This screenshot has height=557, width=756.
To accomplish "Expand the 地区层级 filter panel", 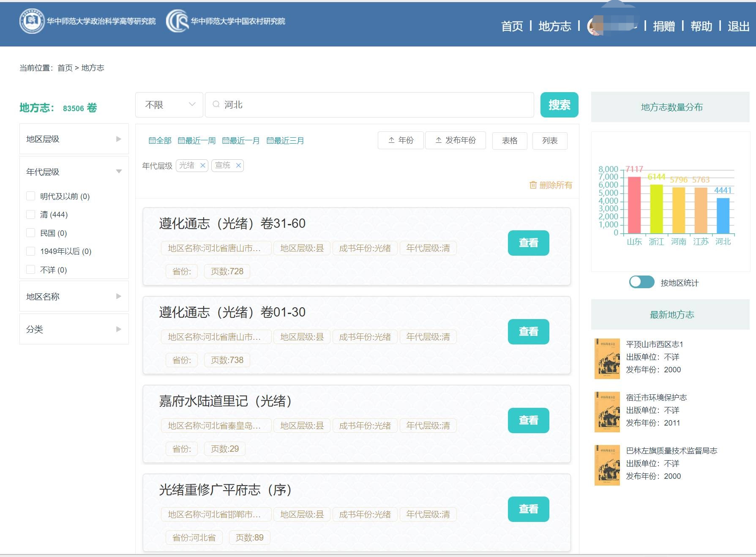I will pos(74,139).
